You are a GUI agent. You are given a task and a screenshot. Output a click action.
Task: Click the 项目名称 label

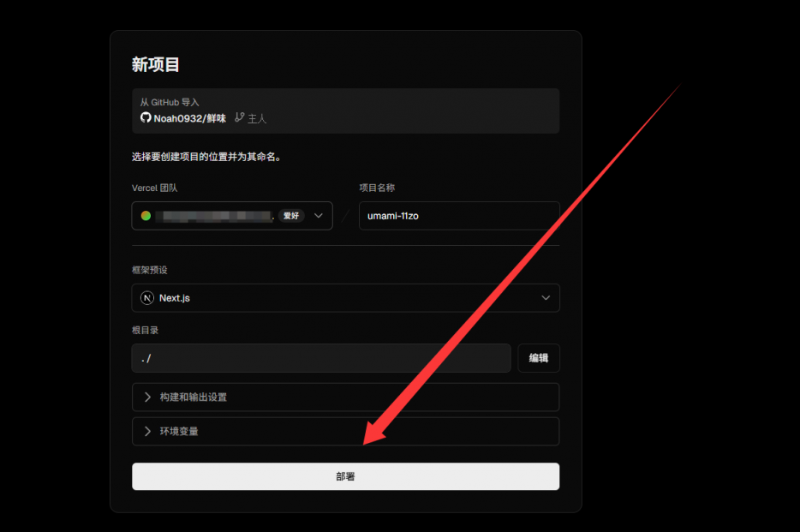click(x=377, y=188)
